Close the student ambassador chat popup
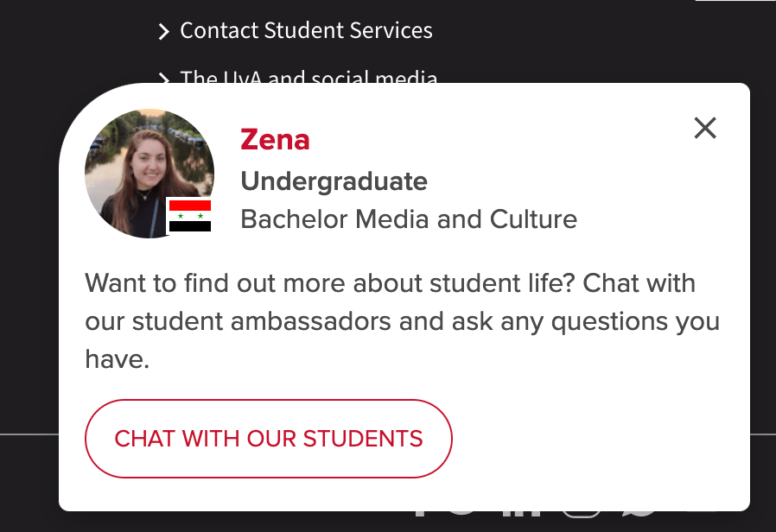 click(705, 128)
